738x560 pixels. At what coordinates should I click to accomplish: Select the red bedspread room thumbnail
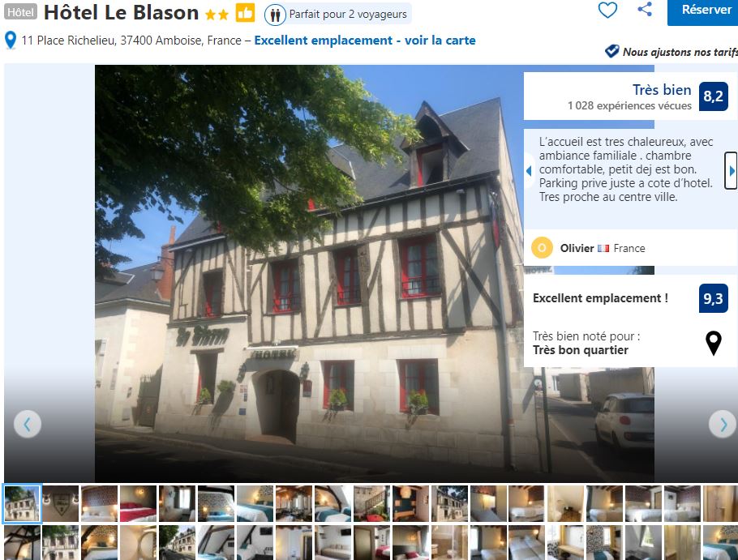(138, 503)
